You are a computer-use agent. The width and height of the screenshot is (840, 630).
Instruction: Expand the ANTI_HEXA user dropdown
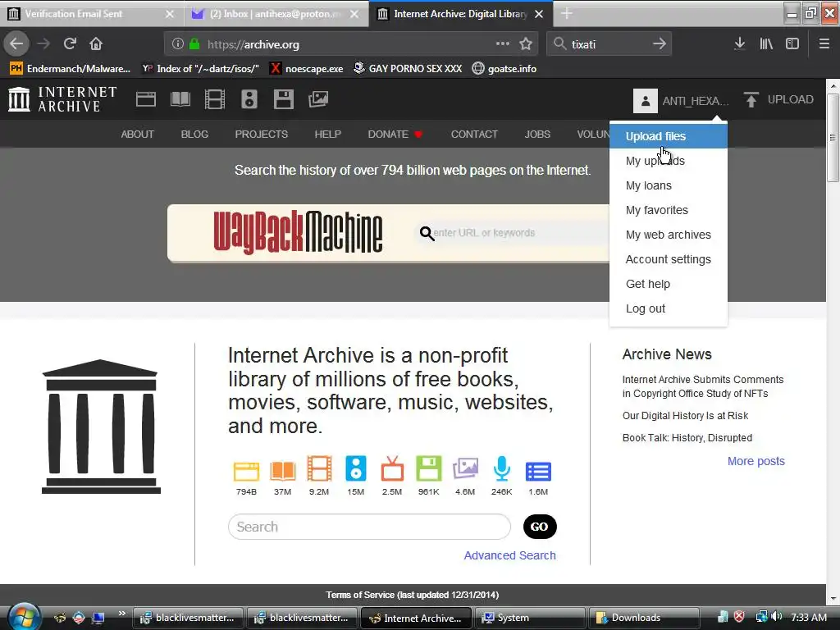click(696, 101)
